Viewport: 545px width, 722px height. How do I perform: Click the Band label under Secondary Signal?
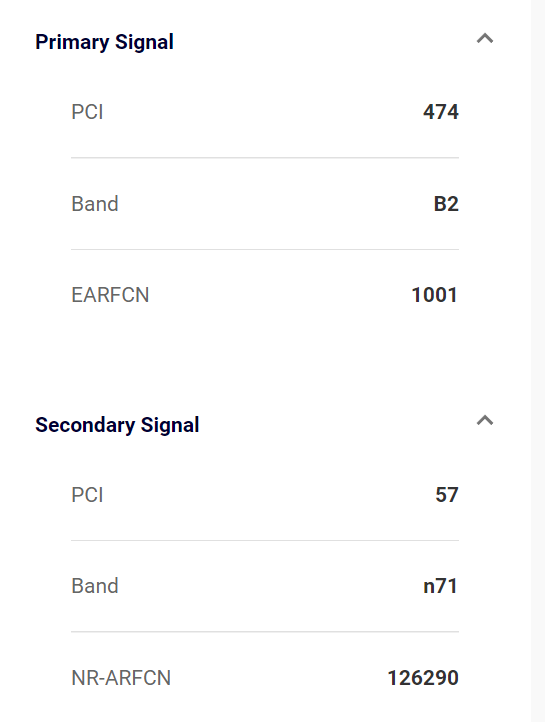coord(95,586)
